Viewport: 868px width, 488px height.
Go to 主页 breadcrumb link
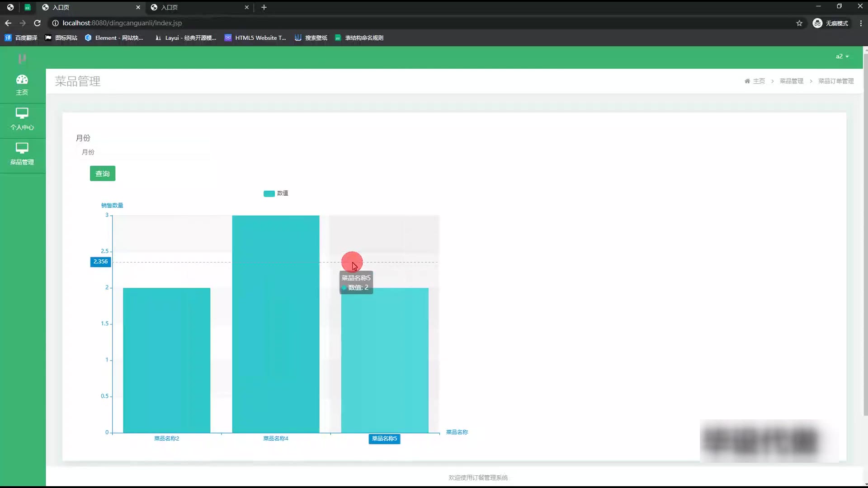[758, 81]
